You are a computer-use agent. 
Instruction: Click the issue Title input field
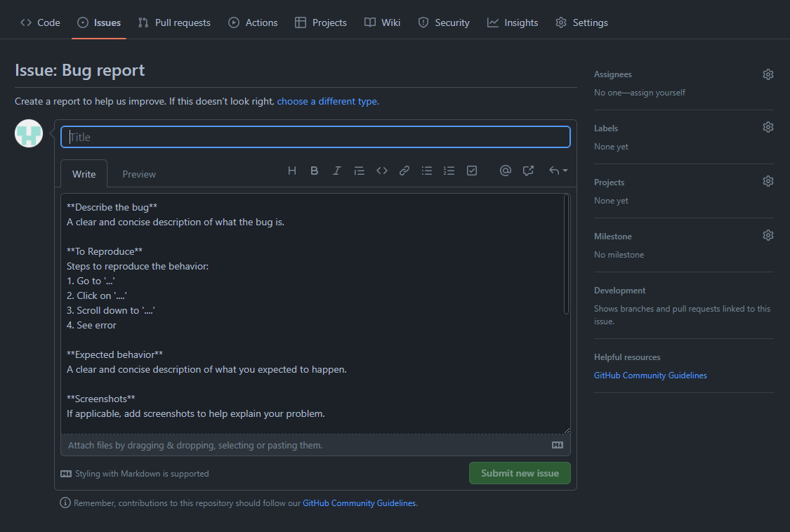coord(315,137)
